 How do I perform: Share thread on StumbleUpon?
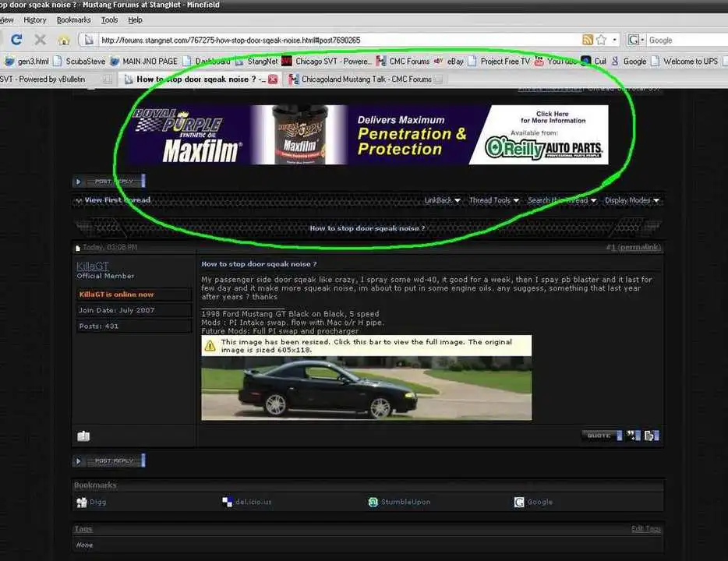pos(399,502)
